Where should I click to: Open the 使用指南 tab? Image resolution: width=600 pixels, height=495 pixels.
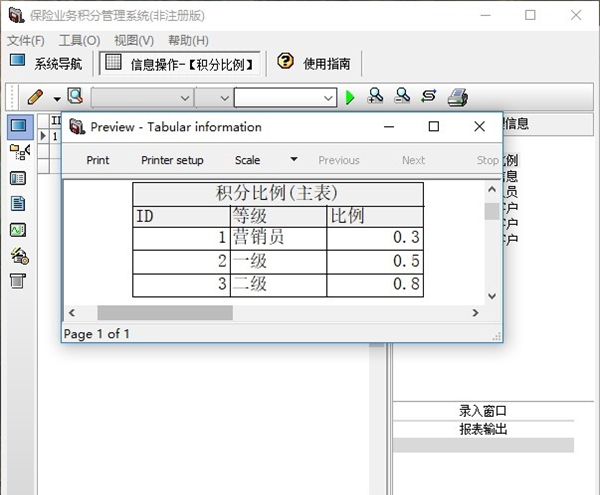pos(327,64)
